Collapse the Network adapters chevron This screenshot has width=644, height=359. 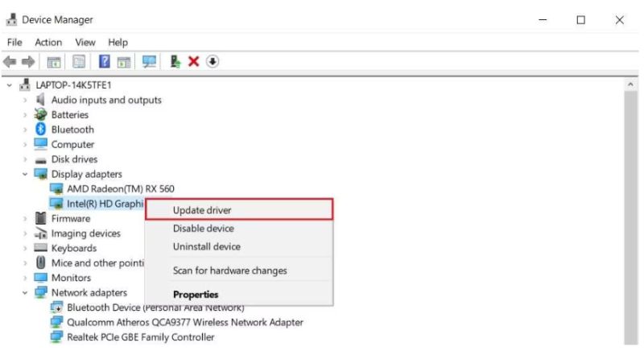click(25, 293)
